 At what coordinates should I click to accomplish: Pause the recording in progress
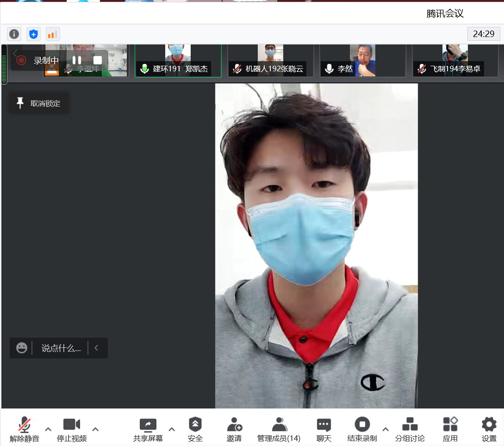pyautogui.click(x=77, y=60)
